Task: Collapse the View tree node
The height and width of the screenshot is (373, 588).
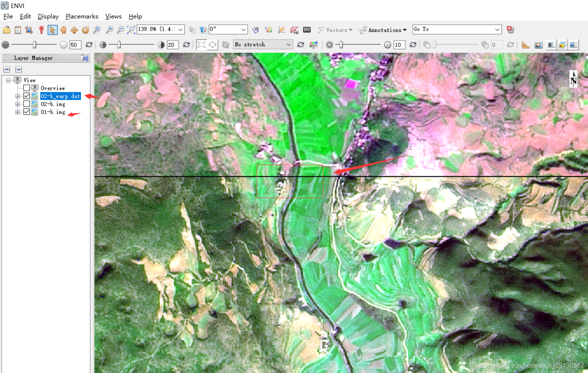Action: point(8,80)
